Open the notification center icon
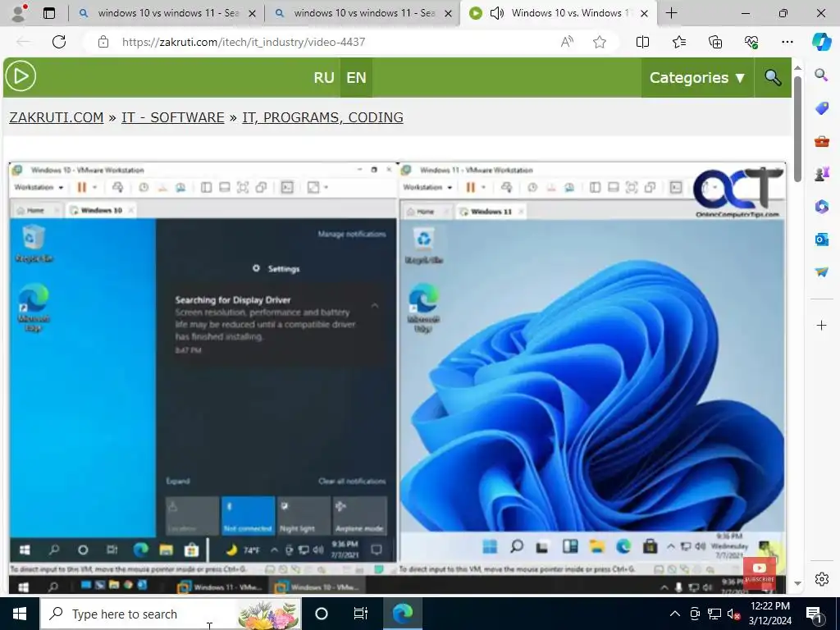840x630 pixels. point(815,614)
